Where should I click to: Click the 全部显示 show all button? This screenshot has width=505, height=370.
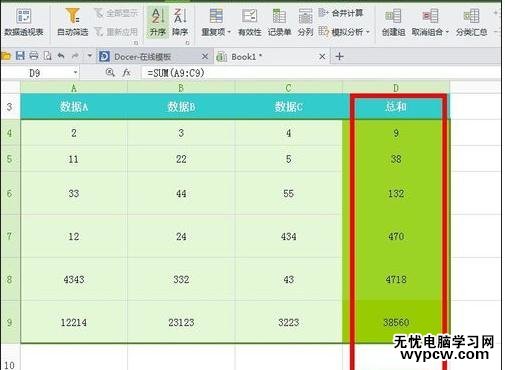point(116,13)
